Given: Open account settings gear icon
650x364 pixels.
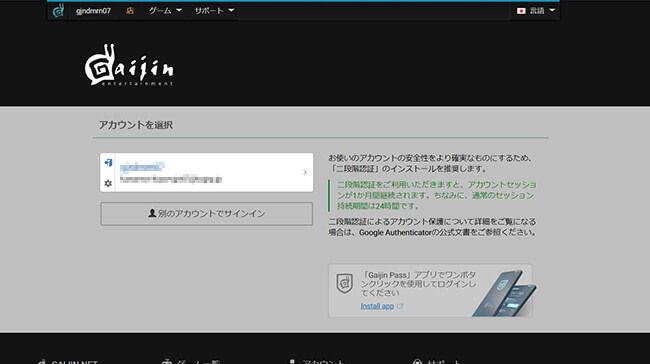Looking at the screenshot, I should (108, 183).
